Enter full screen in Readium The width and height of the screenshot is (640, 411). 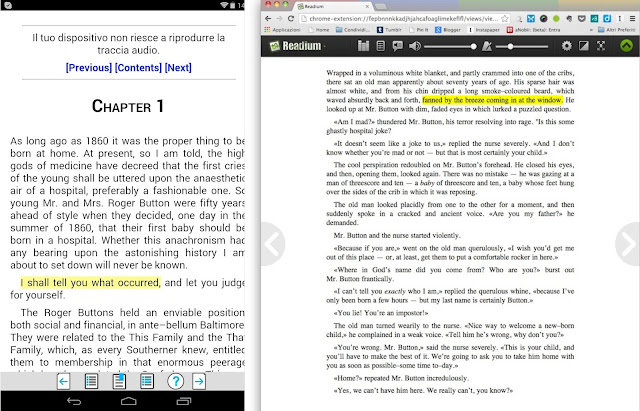[x=601, y=46]
